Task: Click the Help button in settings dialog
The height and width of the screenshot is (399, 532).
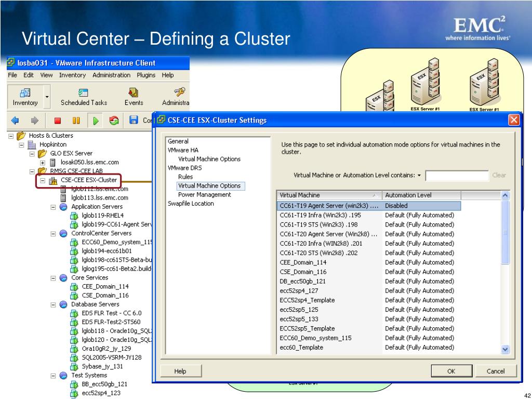Action: pos(180,371)
